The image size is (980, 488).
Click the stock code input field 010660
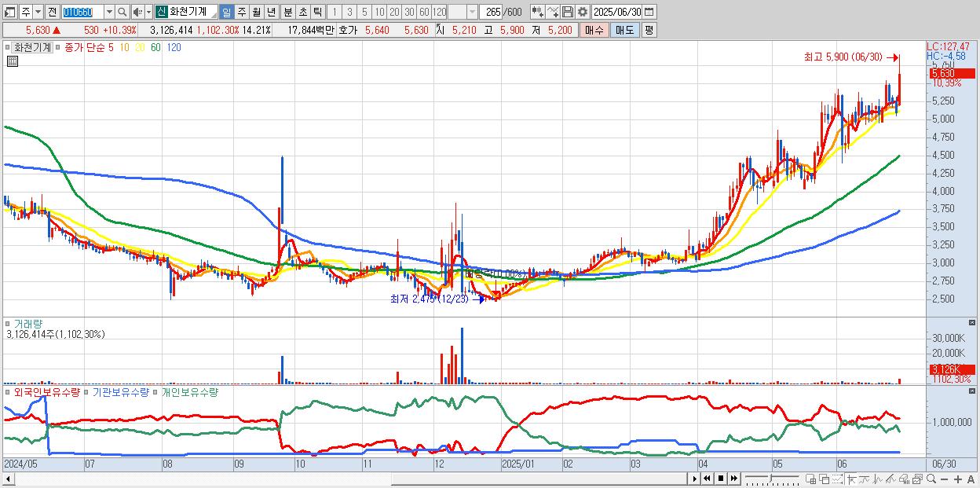coord(82,12)
